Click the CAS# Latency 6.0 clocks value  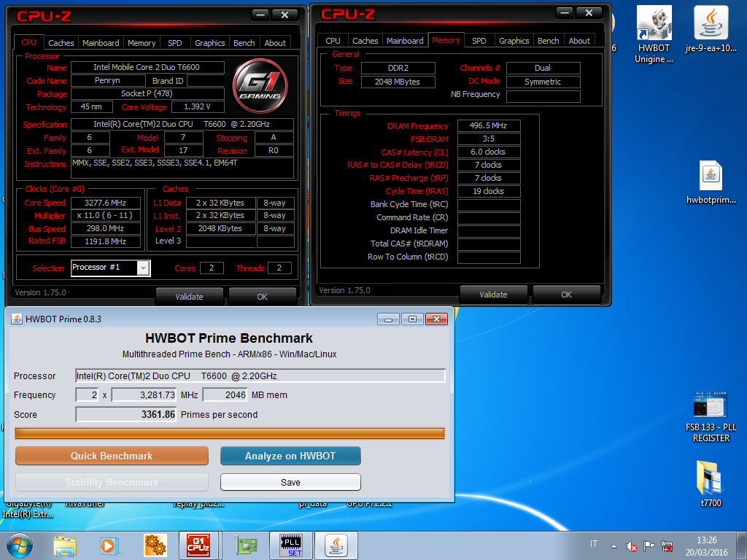(x=488, y=152)
